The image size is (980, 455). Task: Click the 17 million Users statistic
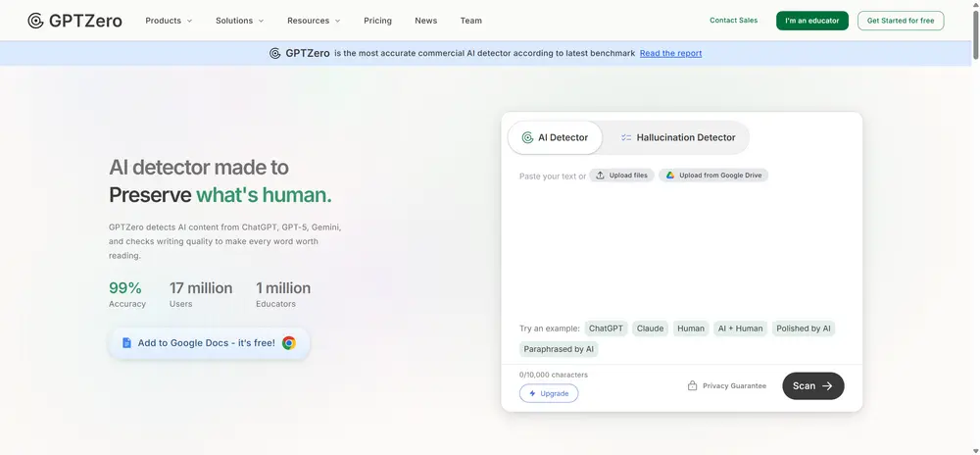pos(201,295)
